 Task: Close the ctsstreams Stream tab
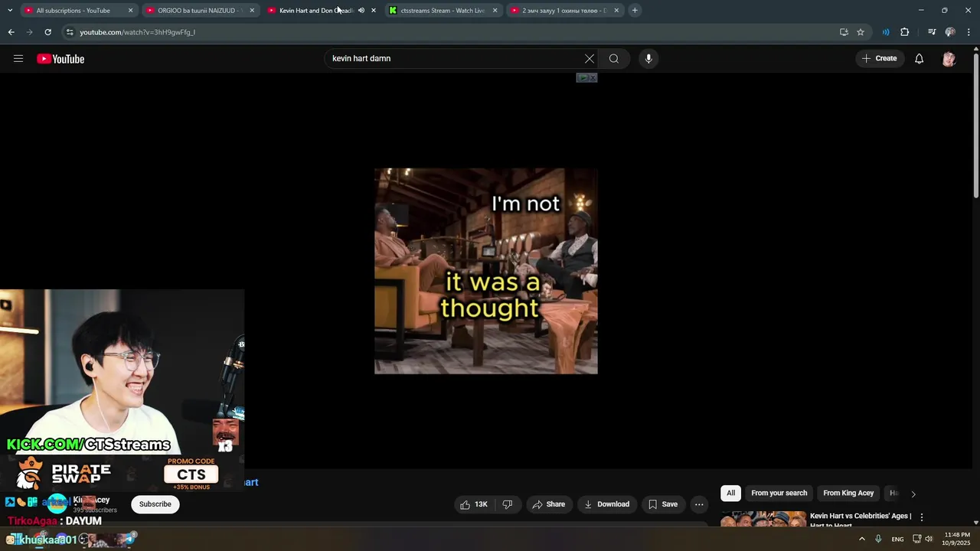pyautogui.click(x=495, y=11)
